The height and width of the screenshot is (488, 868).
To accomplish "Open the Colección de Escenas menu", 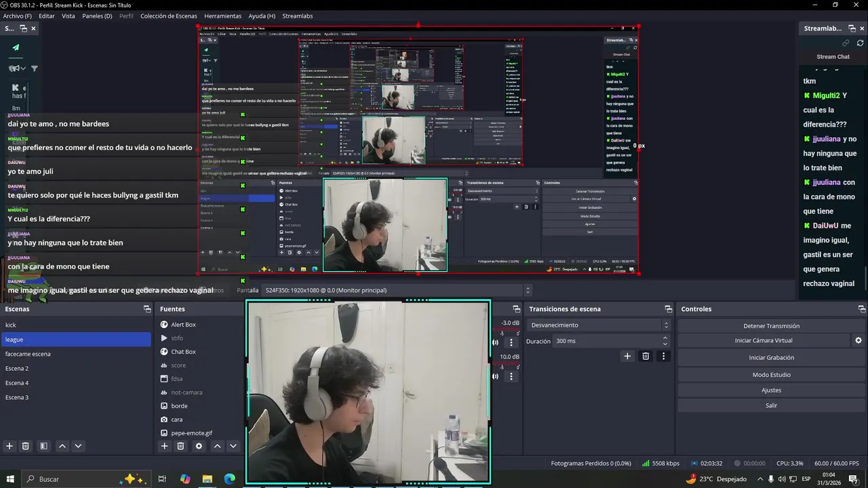I will (x=169, y=16).
